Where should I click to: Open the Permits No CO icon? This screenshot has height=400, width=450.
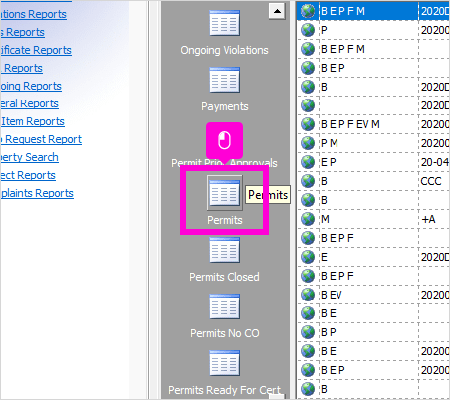224,307
